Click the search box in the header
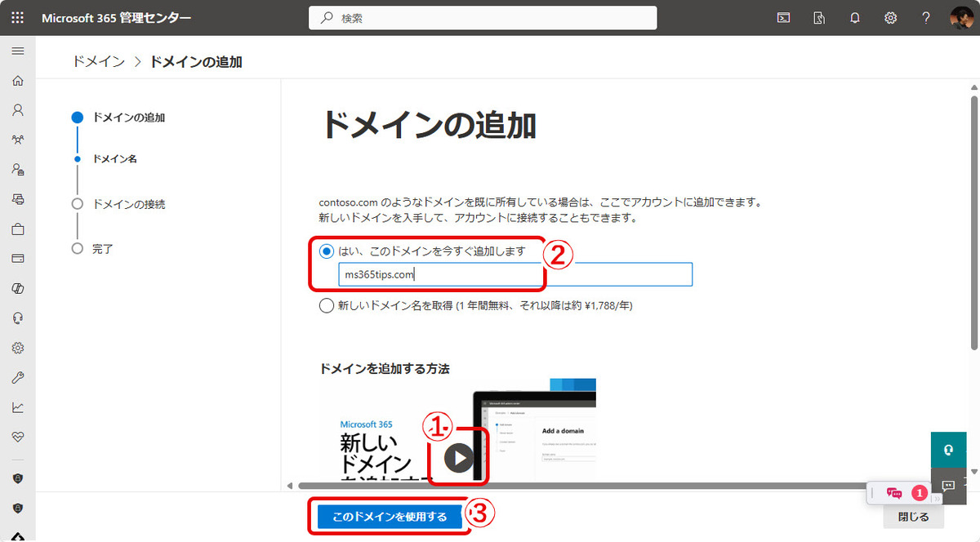The height and width of the screenshot is (542, 980). [x=483, y=18]
